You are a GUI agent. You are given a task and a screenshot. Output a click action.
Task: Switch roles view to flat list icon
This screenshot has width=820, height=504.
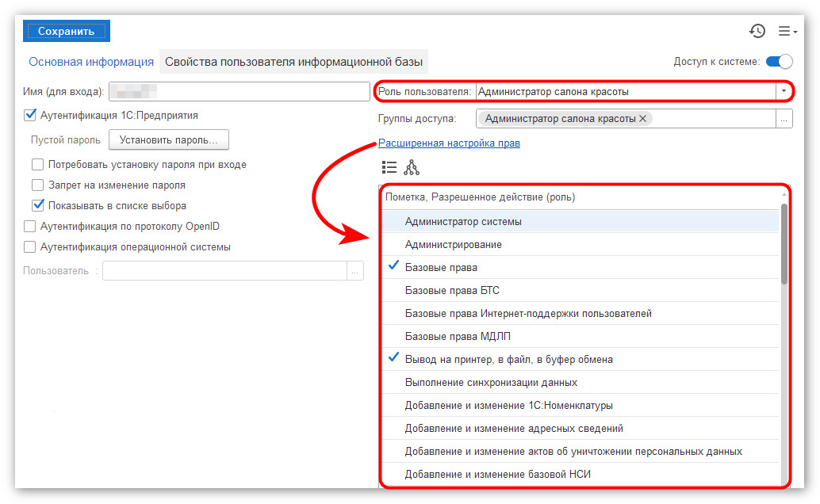(x=389, y=167)
